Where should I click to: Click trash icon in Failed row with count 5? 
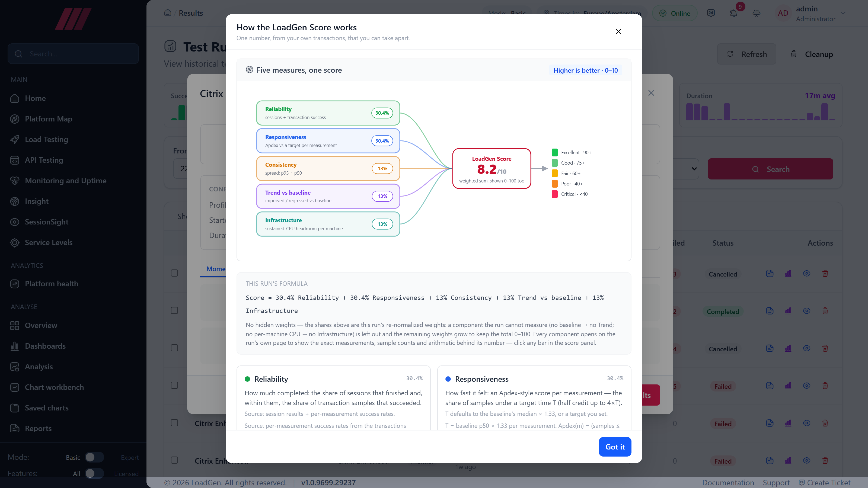[825, 386]
